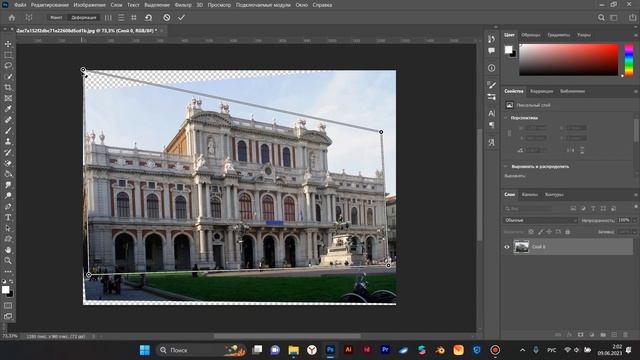Click the Слой 0 layer thumbnail

[521, 247]
